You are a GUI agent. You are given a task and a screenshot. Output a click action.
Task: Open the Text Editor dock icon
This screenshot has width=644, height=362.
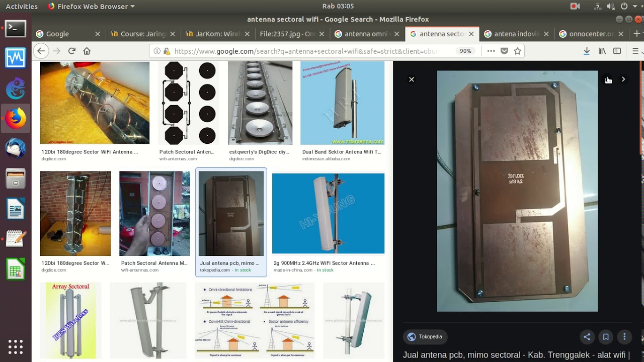coord(16,238)
